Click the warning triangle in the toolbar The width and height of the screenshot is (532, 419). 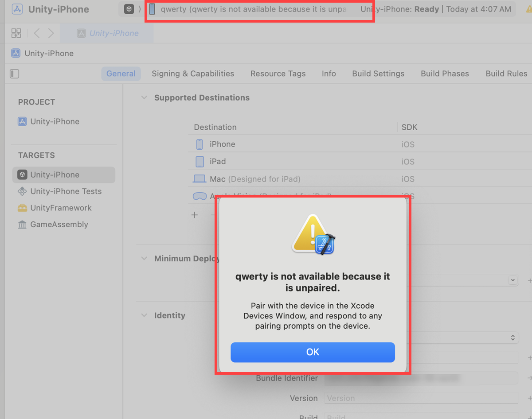tap(528, 9)
